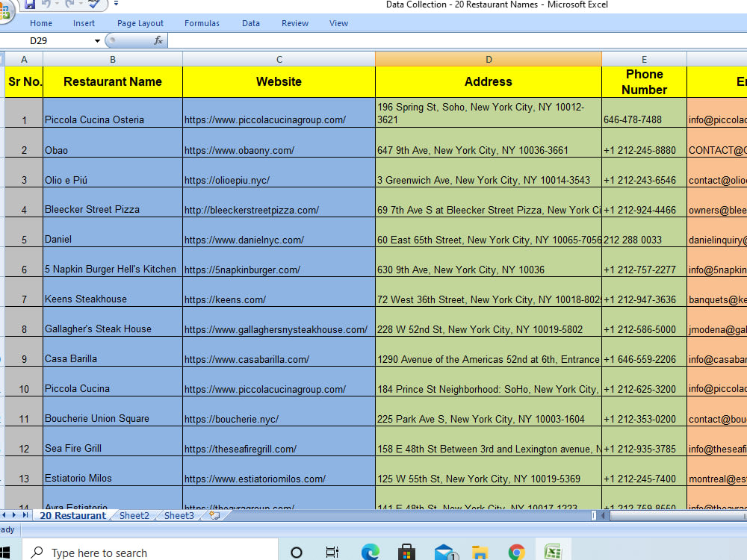This screenshot has width=747, height=560.
Task: Click the horizontal scrollbar left arrow
Action: (603, 515)
